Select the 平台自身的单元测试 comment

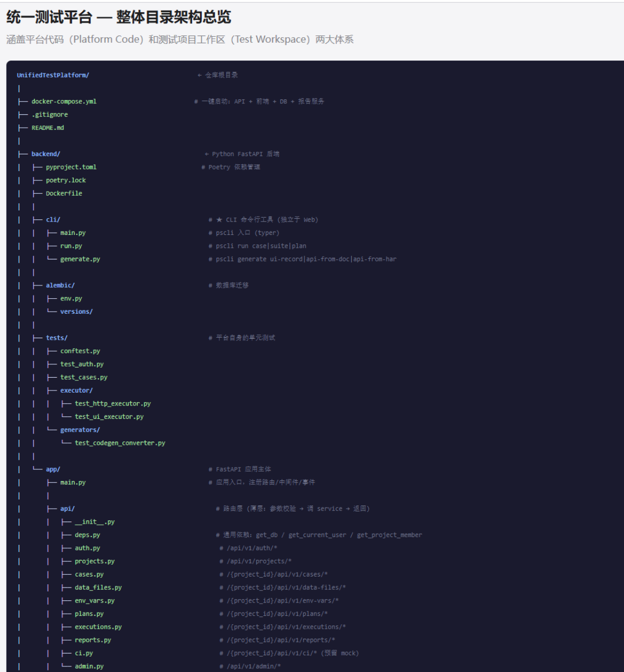[x=242, y=338]
